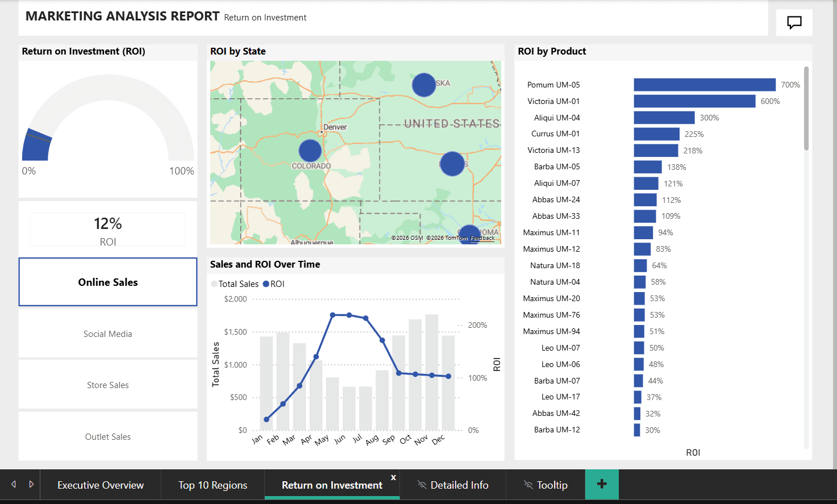This screenshot has height=504, width=837.
Task: Click the Aliqui UM-04 bar
Action: 664,118
